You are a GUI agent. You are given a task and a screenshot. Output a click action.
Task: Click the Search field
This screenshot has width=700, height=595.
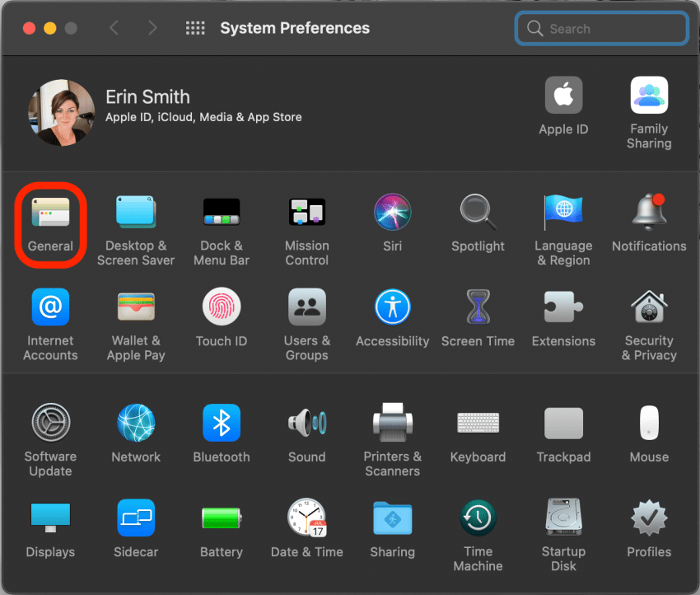601,29
